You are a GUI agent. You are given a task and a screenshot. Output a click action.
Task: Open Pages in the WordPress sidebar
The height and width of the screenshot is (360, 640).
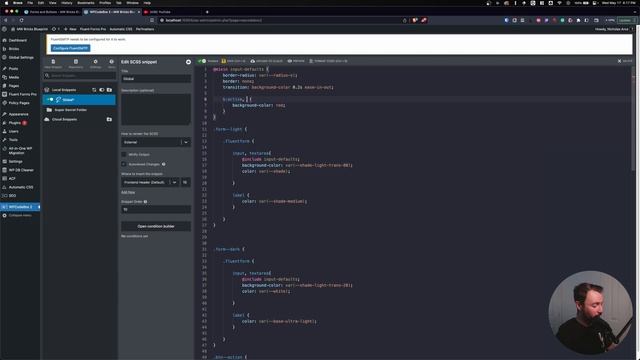point(13,86)
